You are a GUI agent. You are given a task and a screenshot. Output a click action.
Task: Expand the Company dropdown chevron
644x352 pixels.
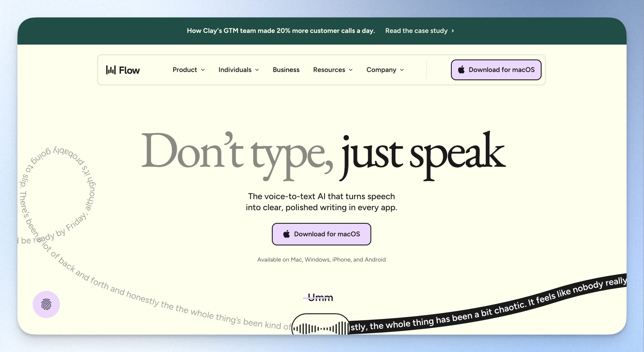click(x=402, y=70)
